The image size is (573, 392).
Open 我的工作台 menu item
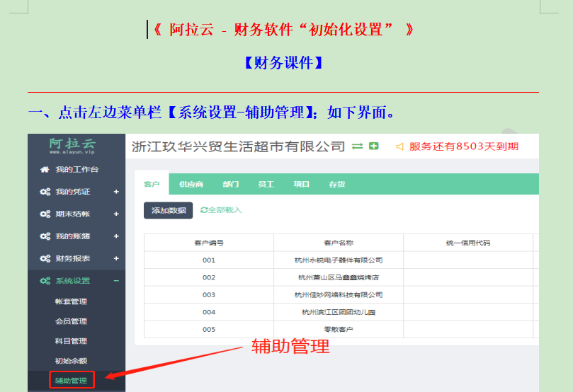pyautogui.click(x=76, y=169)
